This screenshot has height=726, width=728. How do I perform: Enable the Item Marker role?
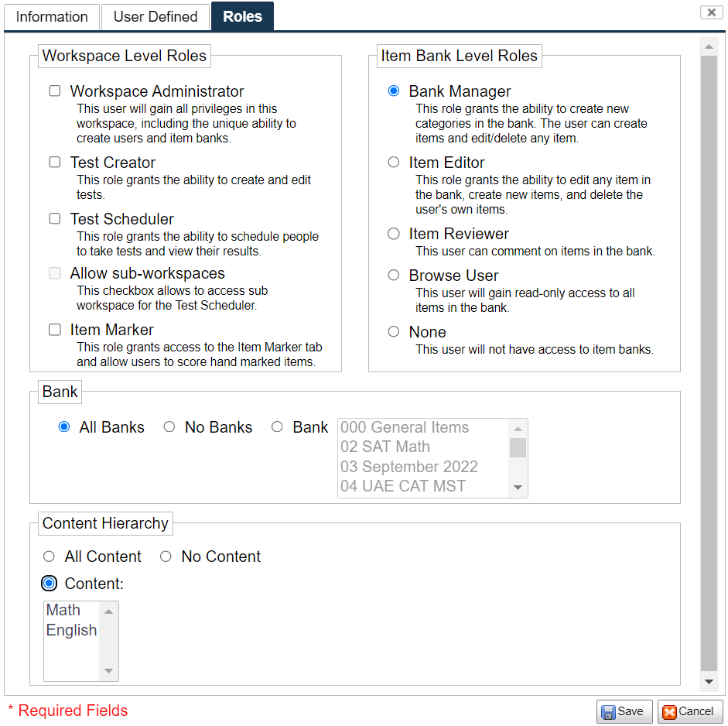click(x=55, y=329)
